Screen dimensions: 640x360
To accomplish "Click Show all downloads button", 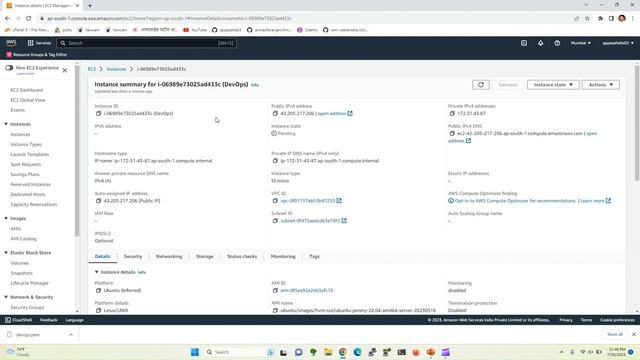I will click(615, 334).
